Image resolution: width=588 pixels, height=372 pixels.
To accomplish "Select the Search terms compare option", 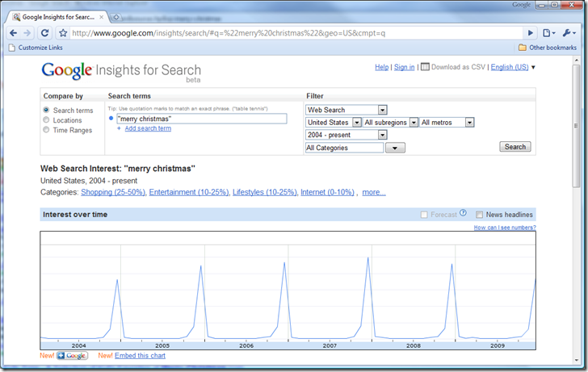I will [x=46, y=110].
